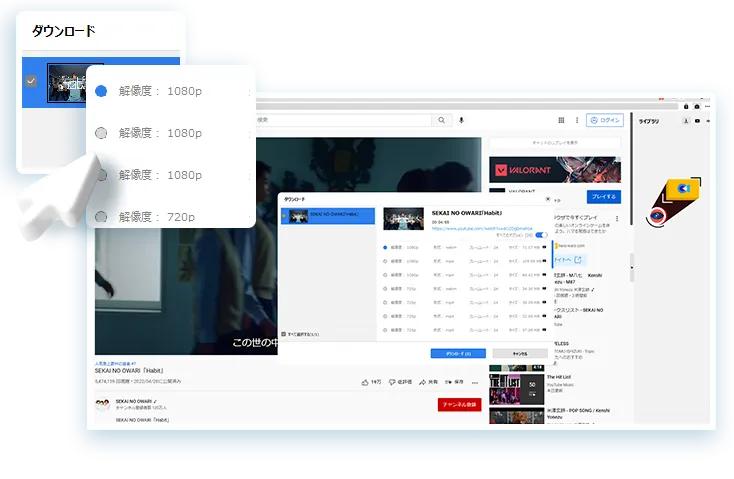Check the select all checkbox in dialog
The height and width of the screenshot is (479, 734).
284,334
